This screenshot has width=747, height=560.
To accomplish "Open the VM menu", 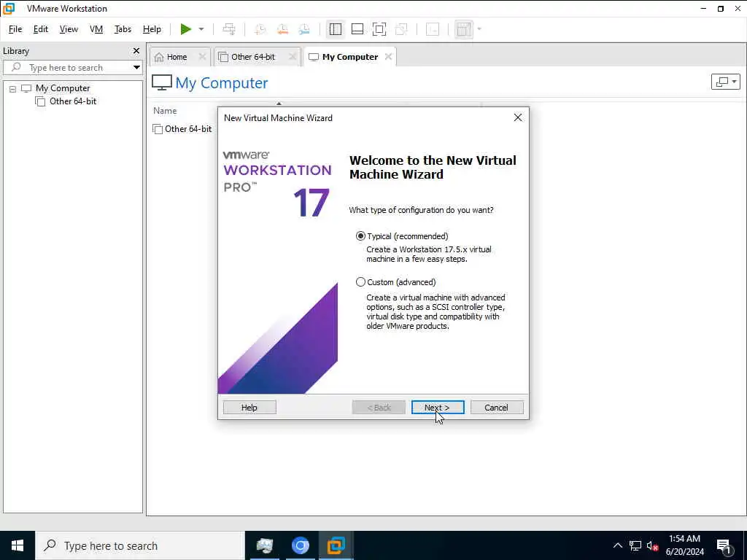I will (x=96, y=29).
